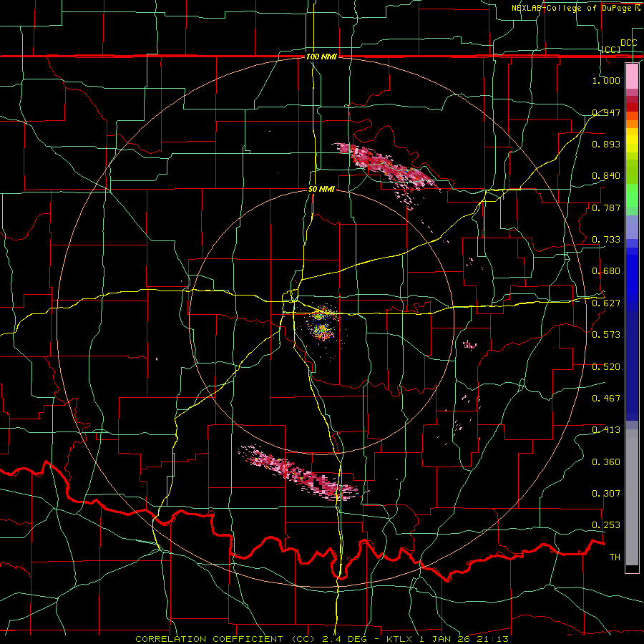Select the 0.840 scale value
644x644 pixels.
(x=606, y=176)
